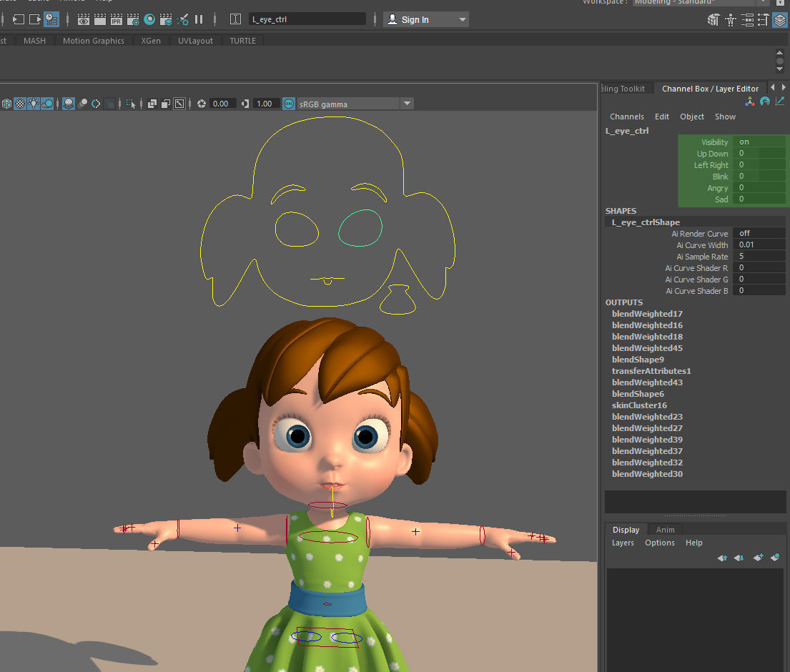This screenshot has width=790, height=672.
Task: Toggle screen space ambient occlusion icon
Action: [69, 104]
